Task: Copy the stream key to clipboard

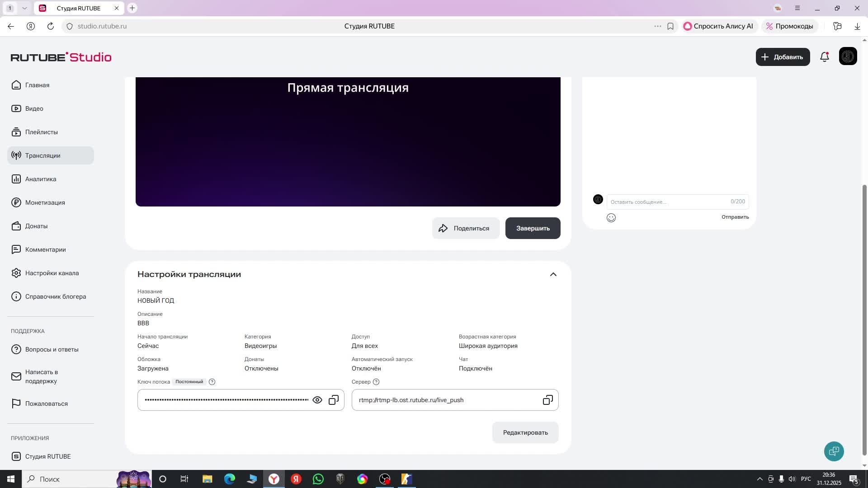Action: coord(334,400)
